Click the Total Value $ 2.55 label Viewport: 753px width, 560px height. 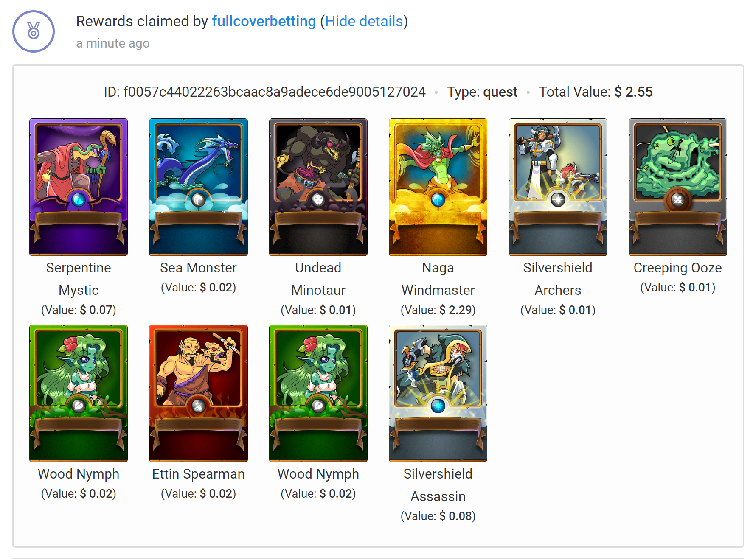[x=596, y=92]
